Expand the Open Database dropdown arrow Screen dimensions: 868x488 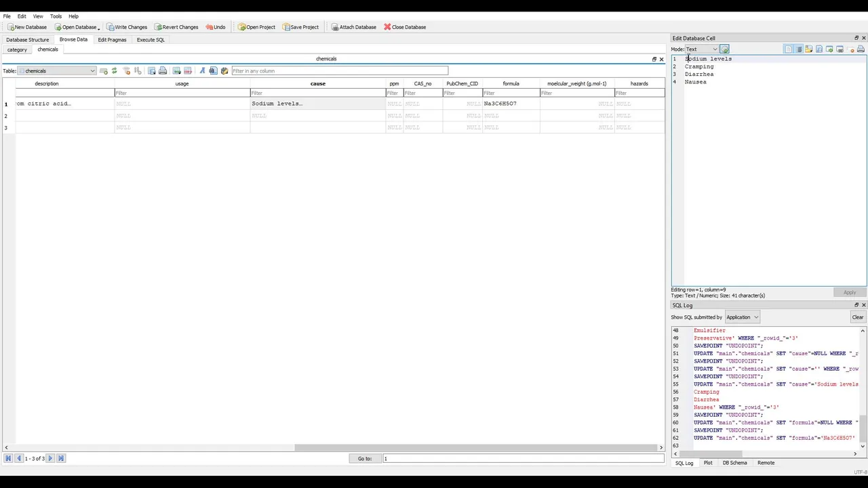[x=99, y=28]
